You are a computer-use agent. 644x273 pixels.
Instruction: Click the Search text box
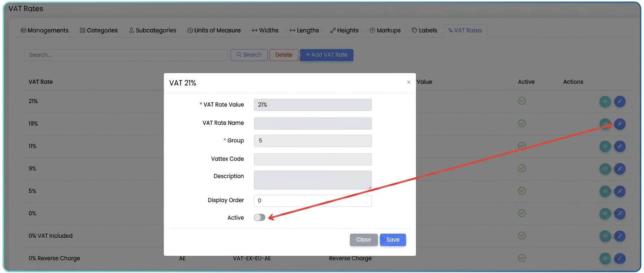pos(126,55)
